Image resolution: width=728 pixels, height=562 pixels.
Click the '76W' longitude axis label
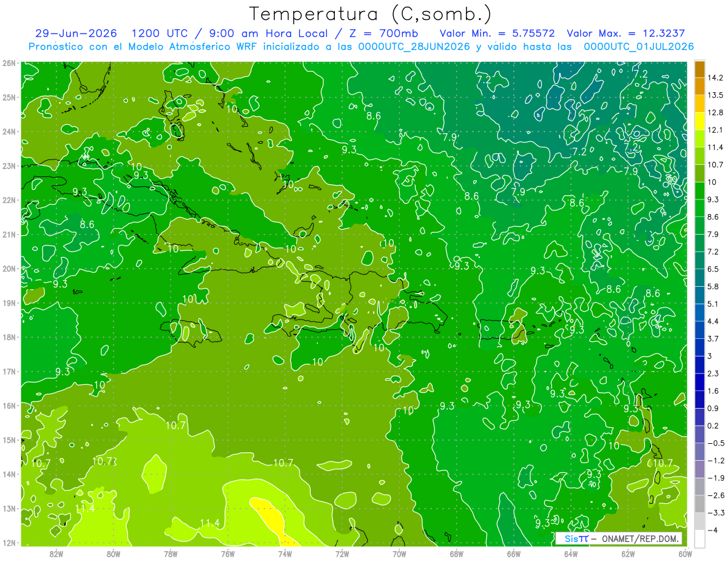[x=228, y=554]
